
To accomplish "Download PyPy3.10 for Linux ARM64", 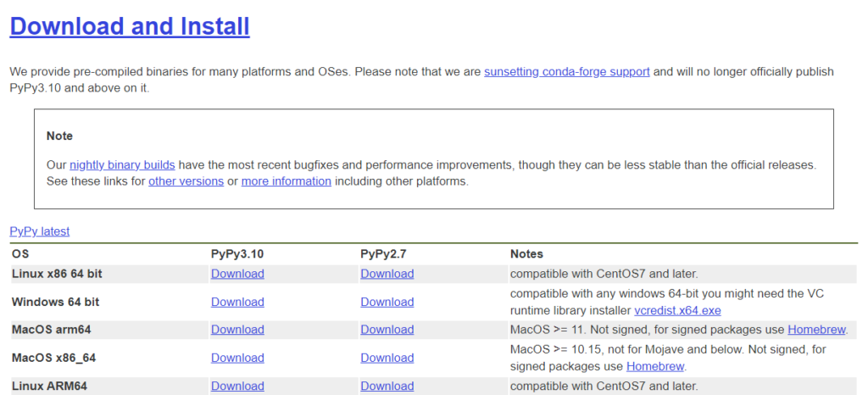I will tap(237, 387).
